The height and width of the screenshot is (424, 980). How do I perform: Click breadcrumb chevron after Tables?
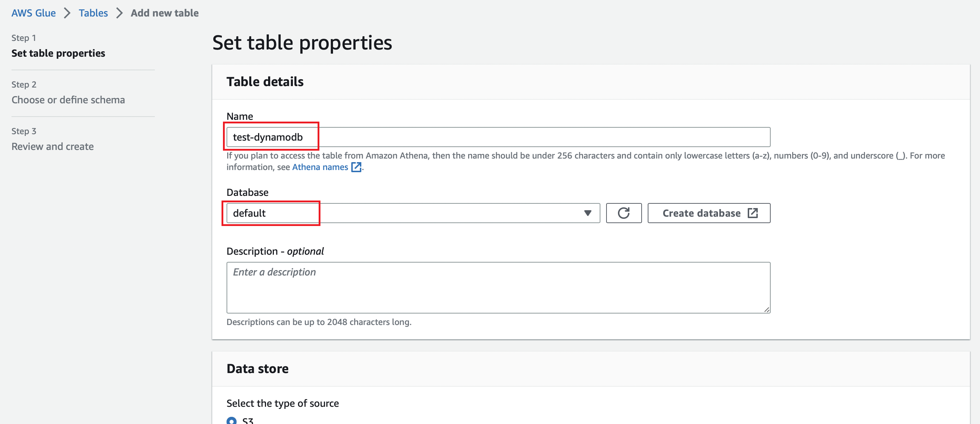(x=119, y=13)
